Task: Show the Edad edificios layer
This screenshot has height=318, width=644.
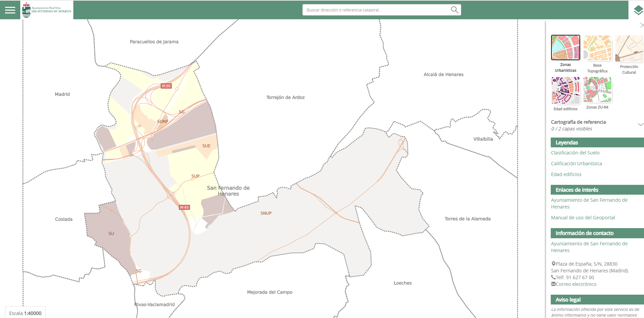Action: click(565, 91)
